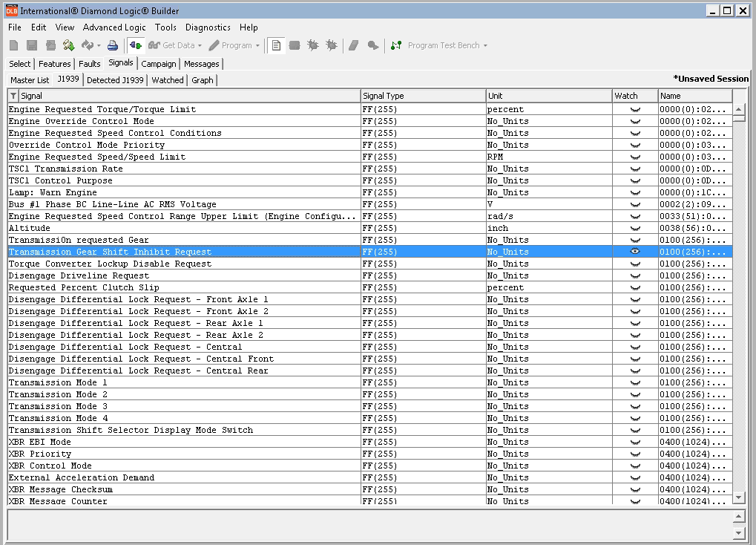Sort by Signal Type column header
The height and width of the screenshot is (545, 756).
point(421,96)
